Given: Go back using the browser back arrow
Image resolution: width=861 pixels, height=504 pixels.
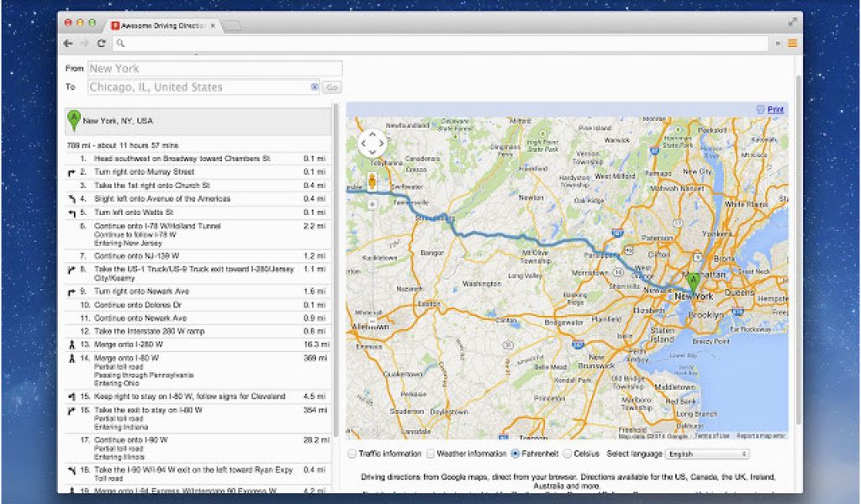Looking at the screenshot, I should (x=68, y=44).
